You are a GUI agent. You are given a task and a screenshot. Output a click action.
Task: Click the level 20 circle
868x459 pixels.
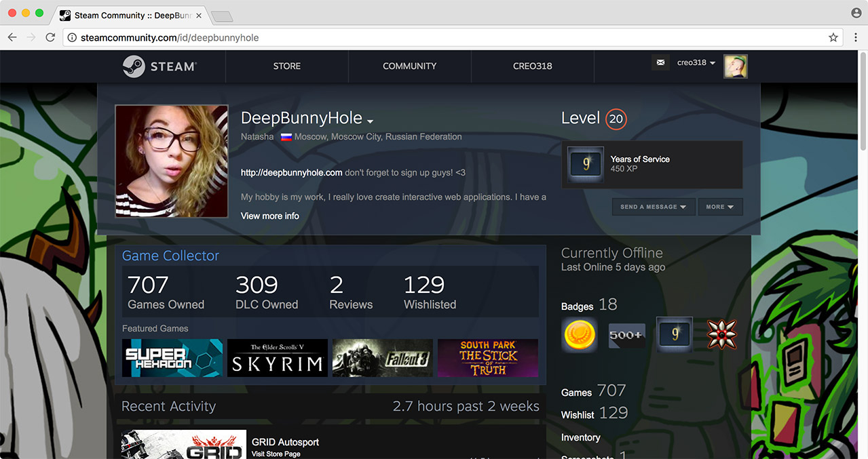tap(616, 119)
